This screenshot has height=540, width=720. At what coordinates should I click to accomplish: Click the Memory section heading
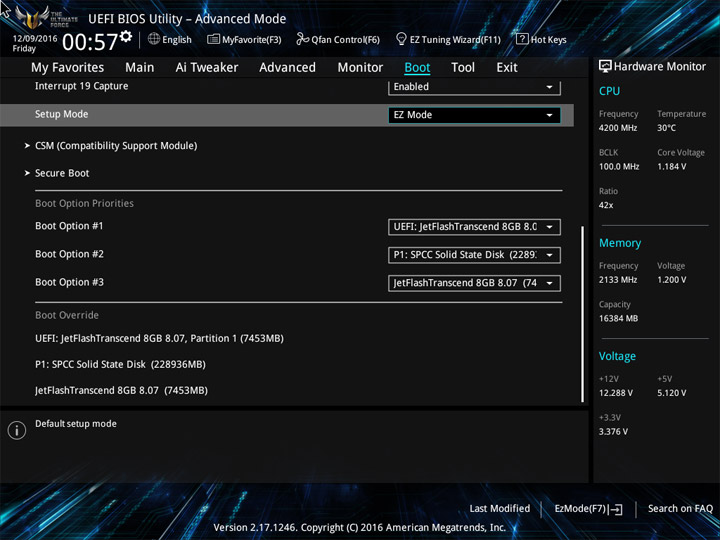click(620, 243)
